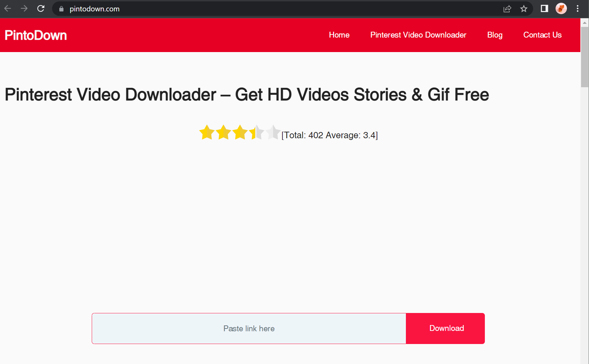
Task: Rate two stars with second star
Action: [x=223, y=132]
